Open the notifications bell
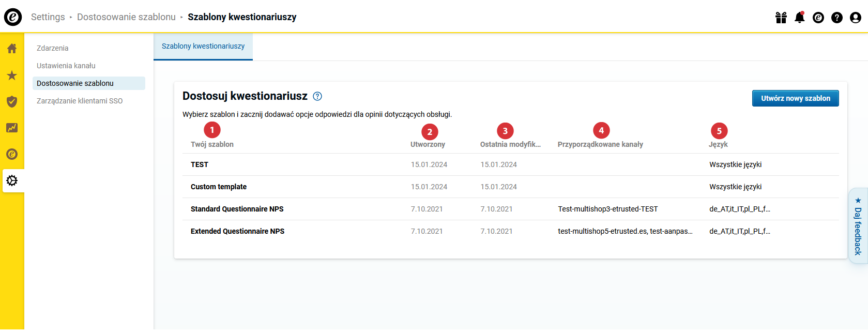 [x=800, y=18]
